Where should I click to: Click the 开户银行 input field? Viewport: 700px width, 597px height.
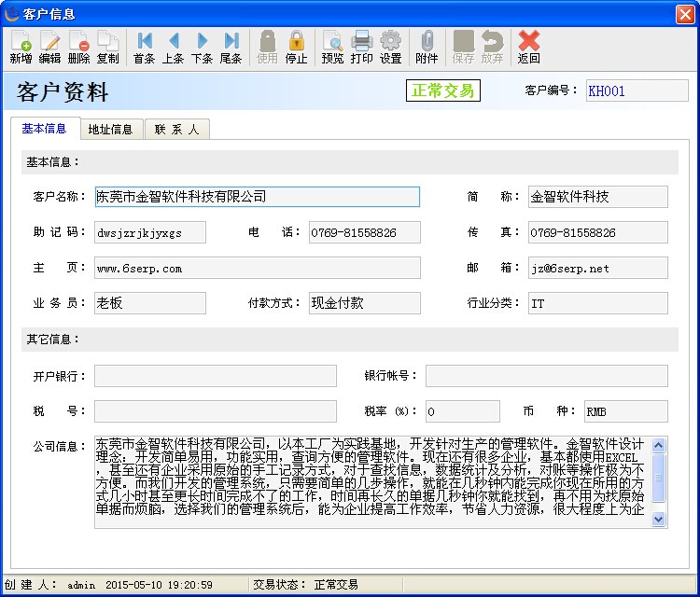(215, 376)
